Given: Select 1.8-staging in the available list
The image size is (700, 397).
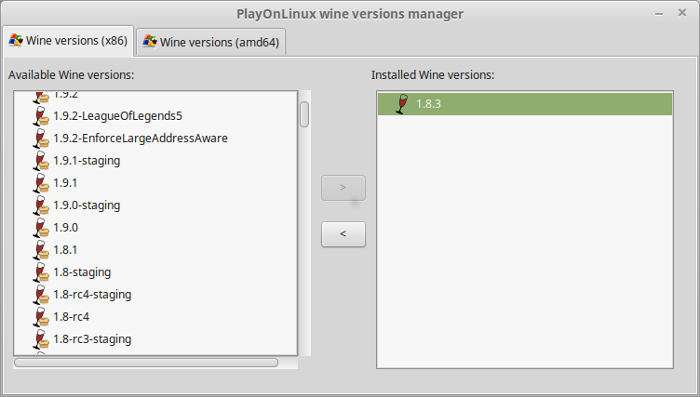Looking at the screenshot, I should [x=82, y=272].
